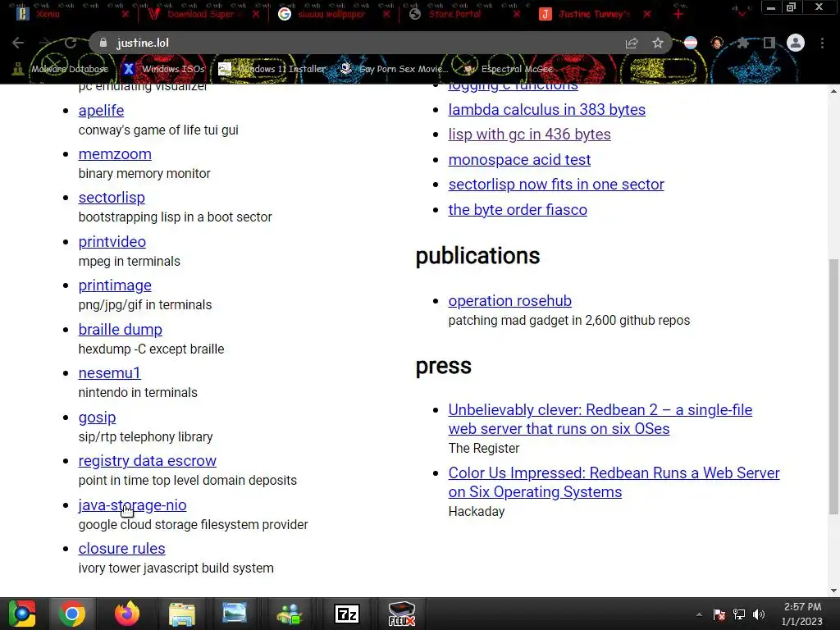The image size is (840, 630).
Task: View site info via the padlock icon
Action: click(x=103, y=43)
